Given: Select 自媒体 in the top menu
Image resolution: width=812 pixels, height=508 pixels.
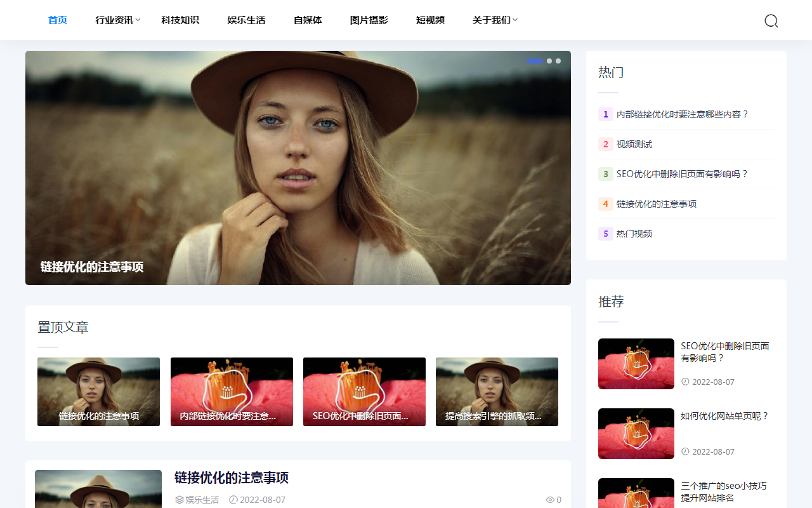Looking at the screenshot, I should click(308, 20).
